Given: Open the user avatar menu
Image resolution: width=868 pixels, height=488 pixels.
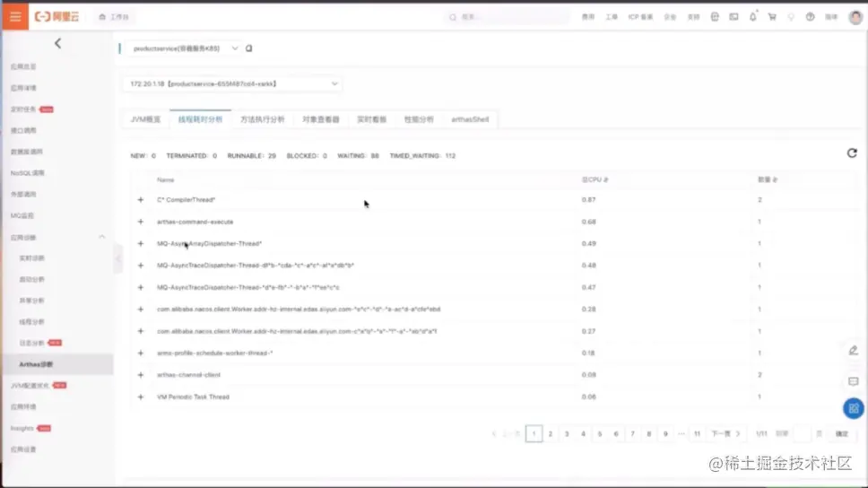Looking at the screenshot, I should (855, 17).
